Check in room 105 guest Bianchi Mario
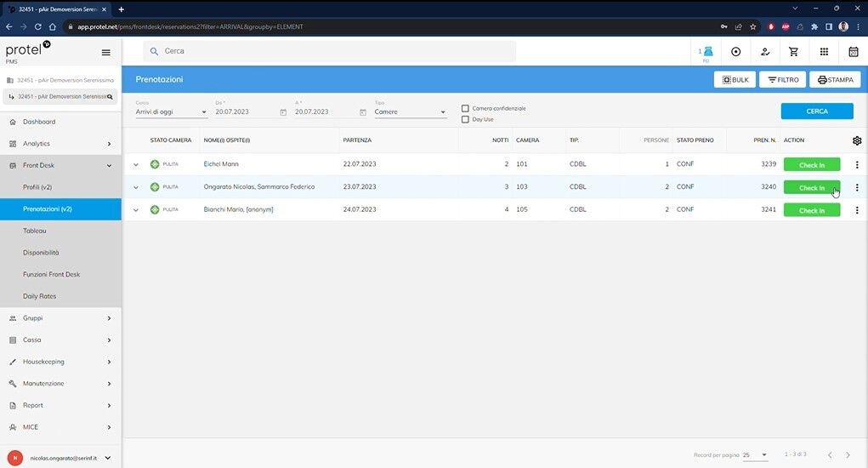This screenshot has height=468, width=868. pyautogui.click(x=811, y=210)
